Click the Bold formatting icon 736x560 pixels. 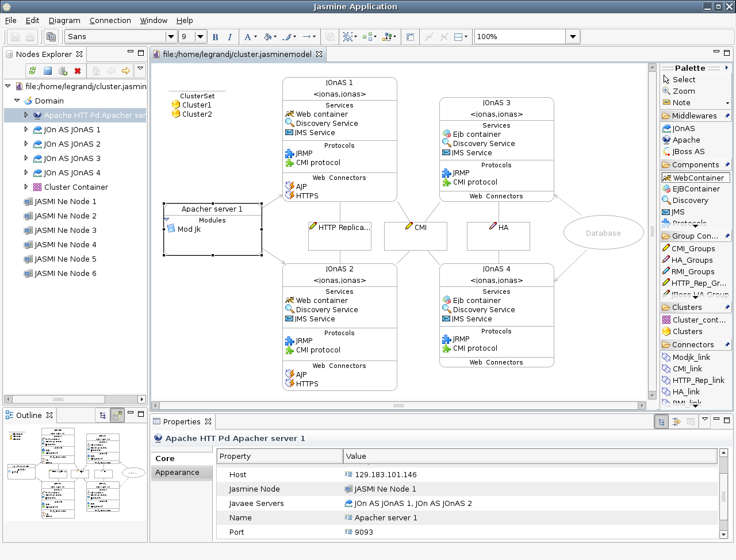tap(216, 37)
